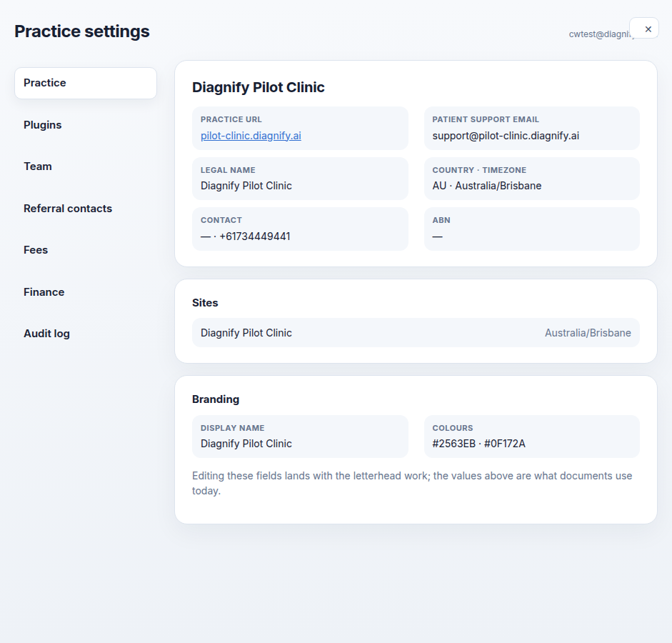Close the Practice settings dialog
Viewport: 672px width, 643px height.
pyautogui.click(x=643, y=29)
